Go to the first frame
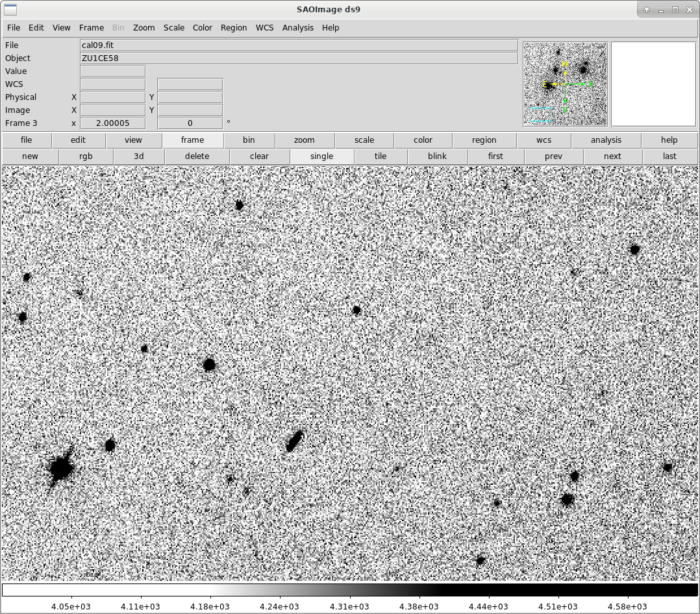Screen dimensions: 700x614 495,156
